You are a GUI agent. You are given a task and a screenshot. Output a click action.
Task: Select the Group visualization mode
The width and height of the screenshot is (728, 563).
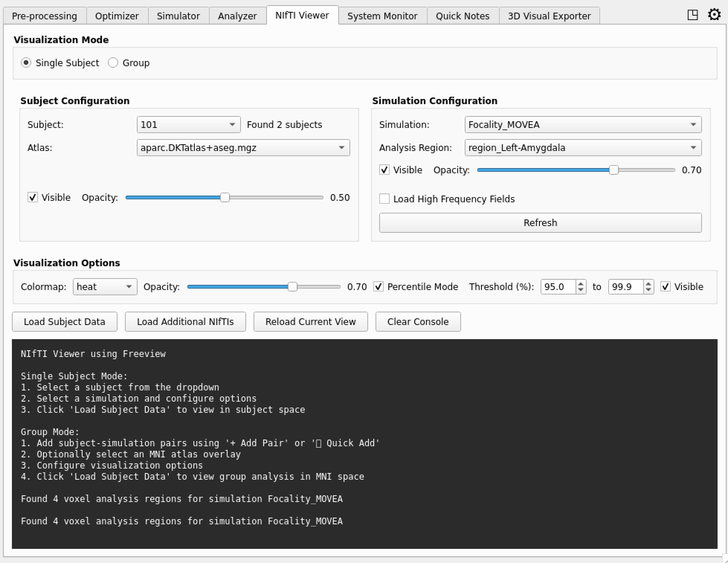113,63
